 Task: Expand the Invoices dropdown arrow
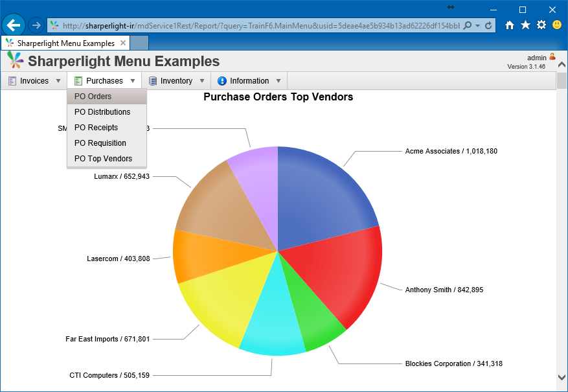pyautogui.click(x=58, y=81)
